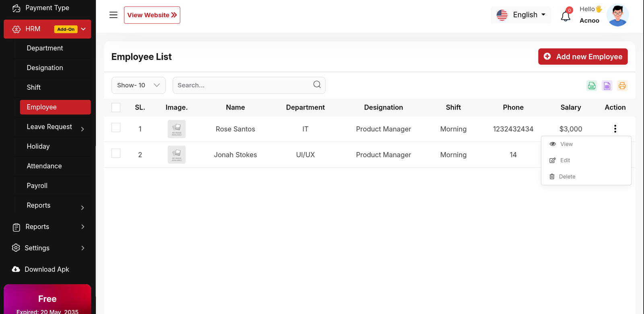Open Rose Santos three-dot action menu

615,129
